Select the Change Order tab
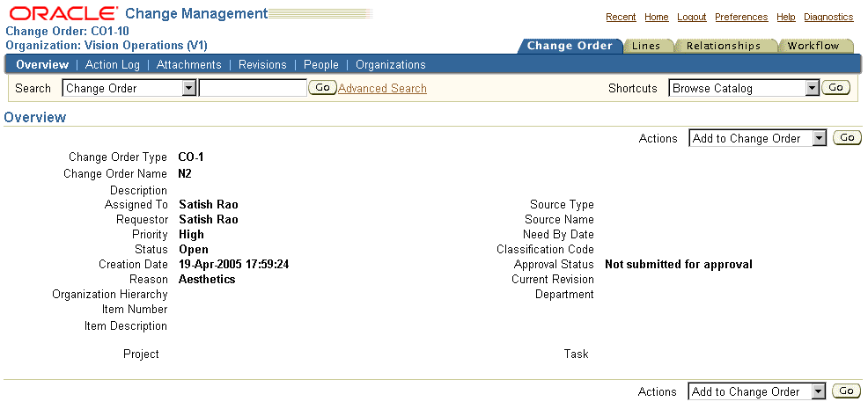868x409 pixels. (570, 46)
